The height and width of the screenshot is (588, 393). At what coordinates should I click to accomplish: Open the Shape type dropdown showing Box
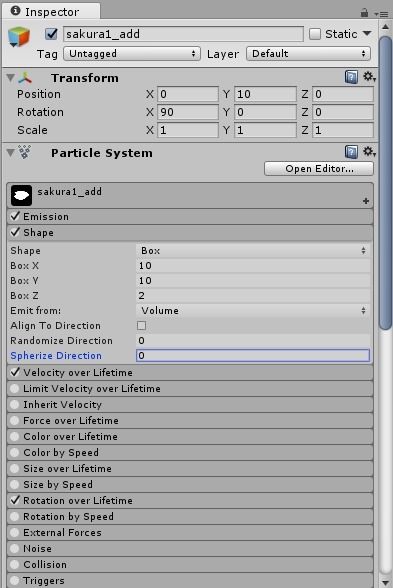pos(253,250)
